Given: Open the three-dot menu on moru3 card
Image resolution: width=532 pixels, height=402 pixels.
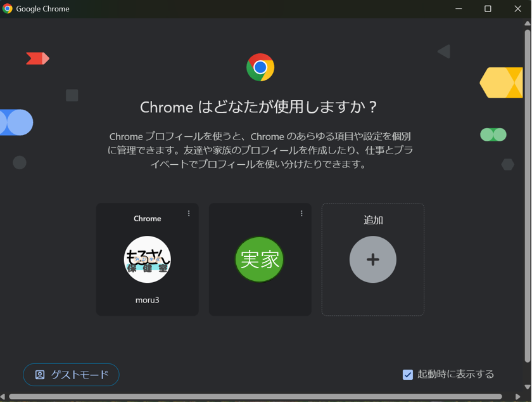Looking at the screenshot, I should [x=189, y=214].
